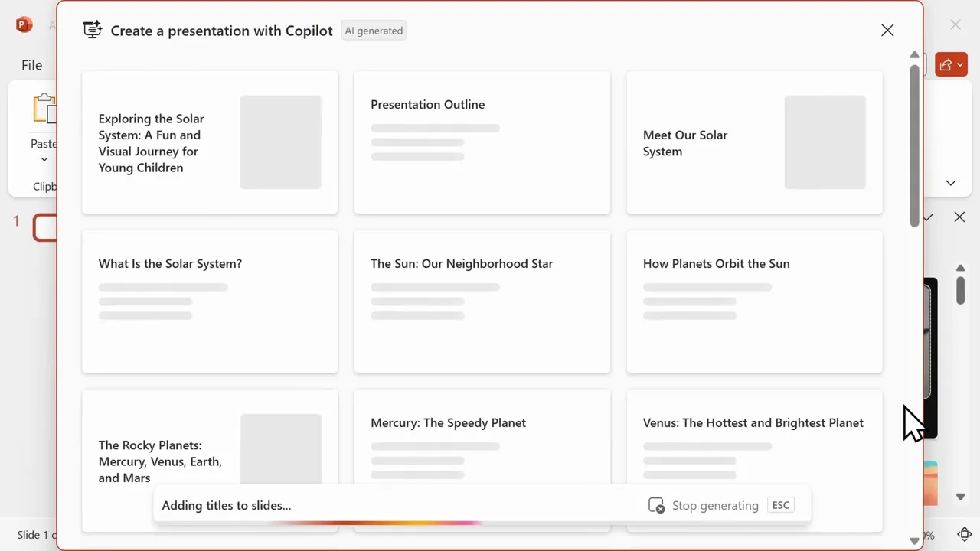This screenshot has height=551, width=980.
Task: Click the dialog scrollbar down arrow
Action: [914, 541]
